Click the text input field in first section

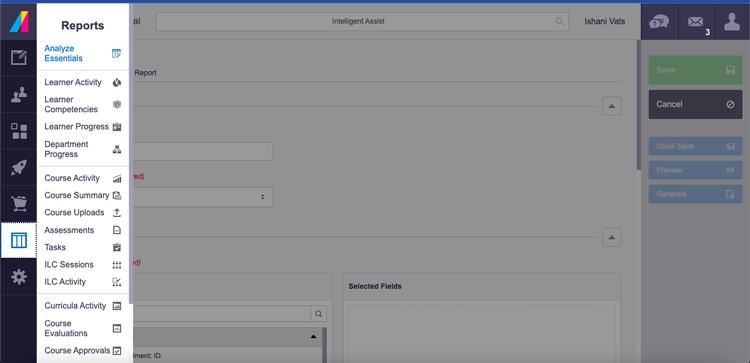coord(203,151)
